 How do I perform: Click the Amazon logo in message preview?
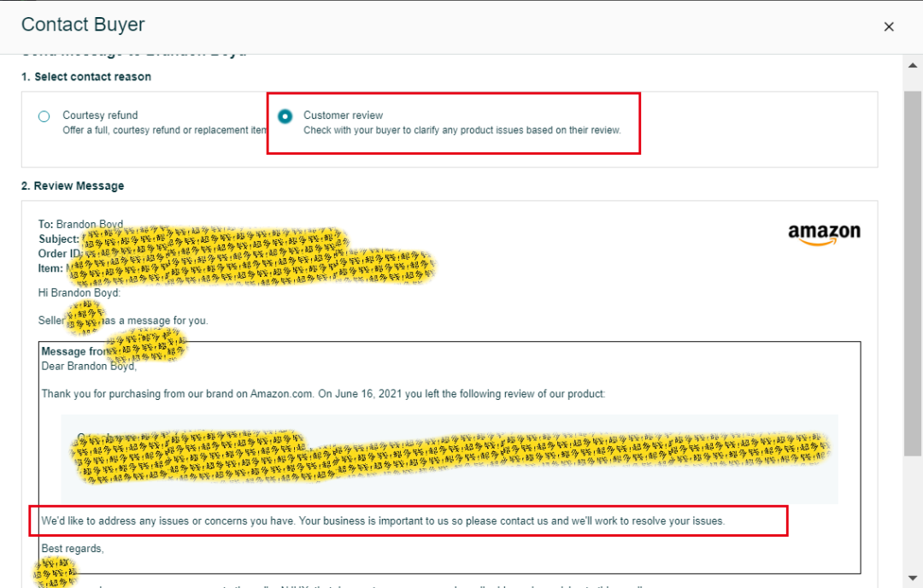point(824,233)
